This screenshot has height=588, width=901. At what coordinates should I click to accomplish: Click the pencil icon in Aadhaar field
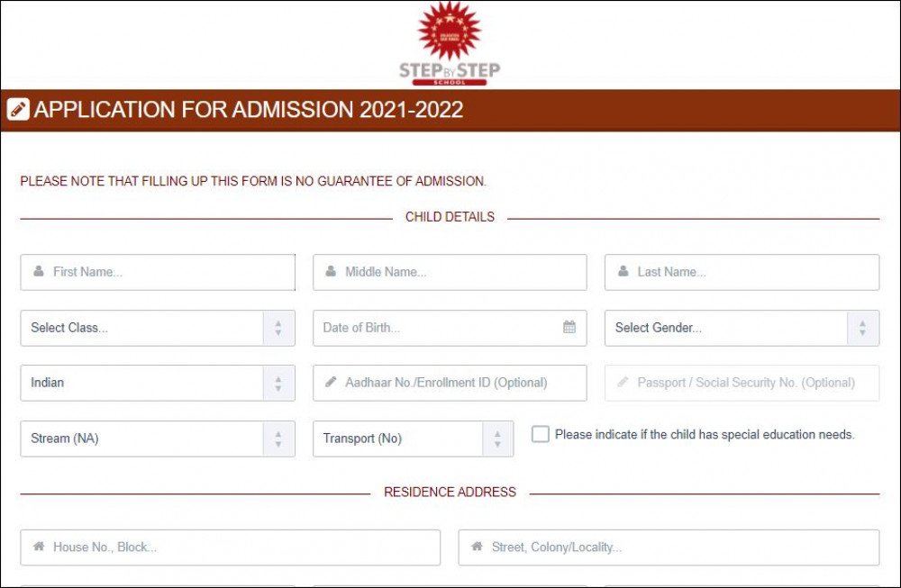(331, 382)
